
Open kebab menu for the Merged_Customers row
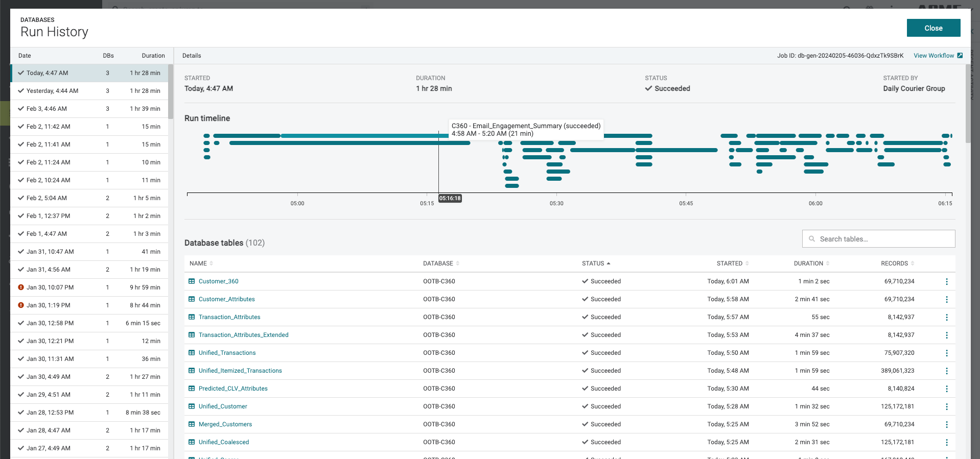pos(946,425)
